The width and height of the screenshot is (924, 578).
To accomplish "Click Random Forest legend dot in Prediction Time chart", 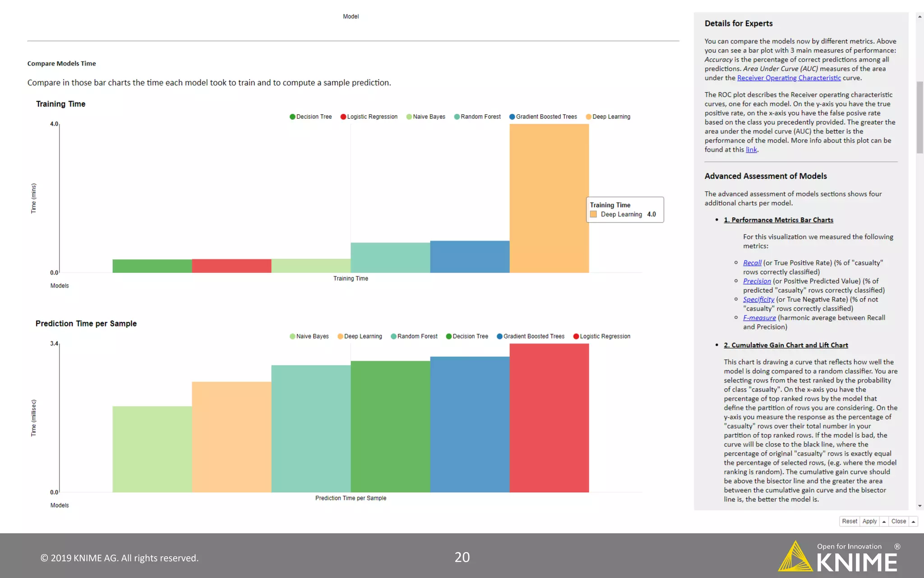I will [393, 336].
